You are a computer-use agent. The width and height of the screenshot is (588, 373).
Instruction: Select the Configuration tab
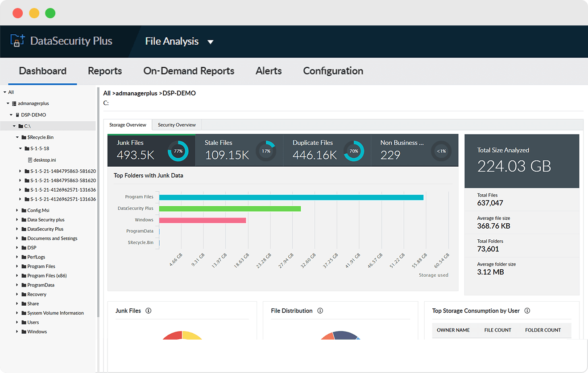point(333,71)
